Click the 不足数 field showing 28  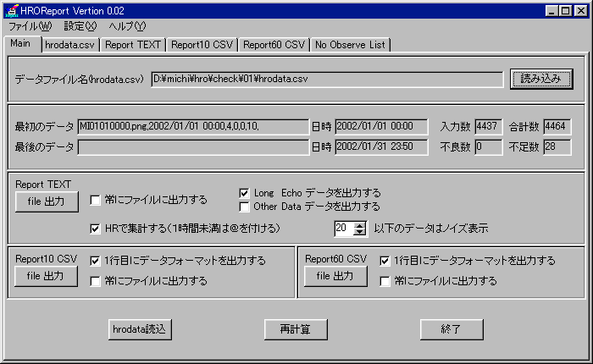click(557, 147)
